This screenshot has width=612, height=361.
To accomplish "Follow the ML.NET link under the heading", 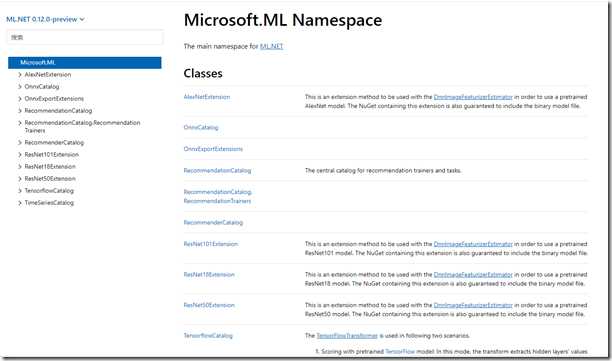I will (271, 46).
